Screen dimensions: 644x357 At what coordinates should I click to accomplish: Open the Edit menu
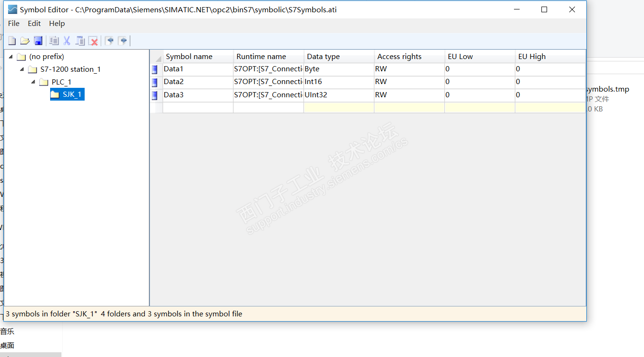coord(35,24)
